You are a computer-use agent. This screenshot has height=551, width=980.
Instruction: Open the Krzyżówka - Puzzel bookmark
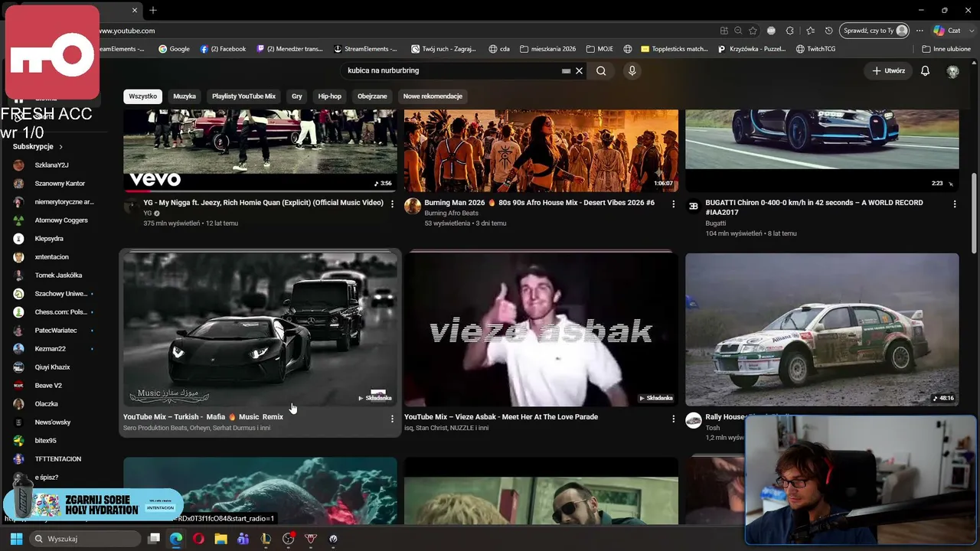(751, 49)
